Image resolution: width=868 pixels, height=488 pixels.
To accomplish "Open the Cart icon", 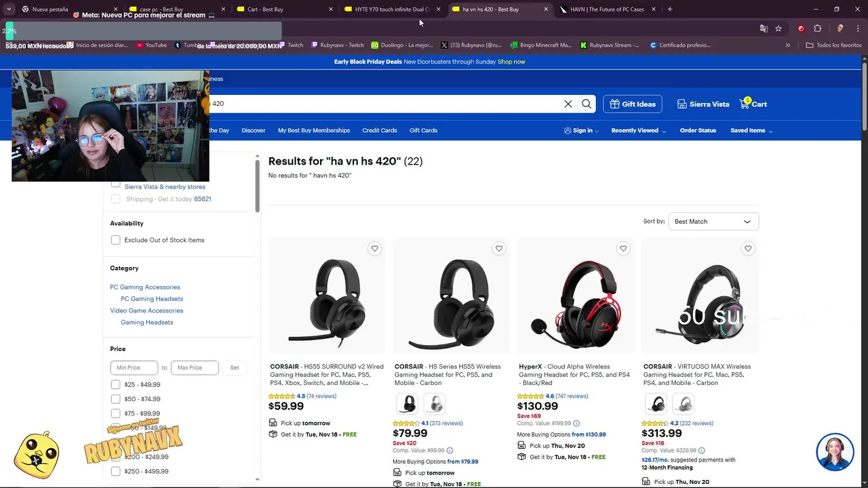I will 753,104.
